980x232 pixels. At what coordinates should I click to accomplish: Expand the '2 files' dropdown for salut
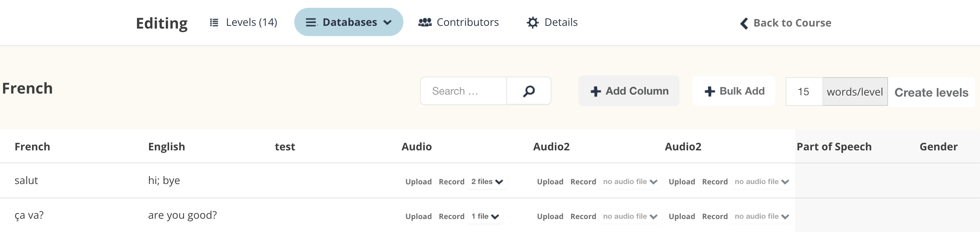coord(487,182)
